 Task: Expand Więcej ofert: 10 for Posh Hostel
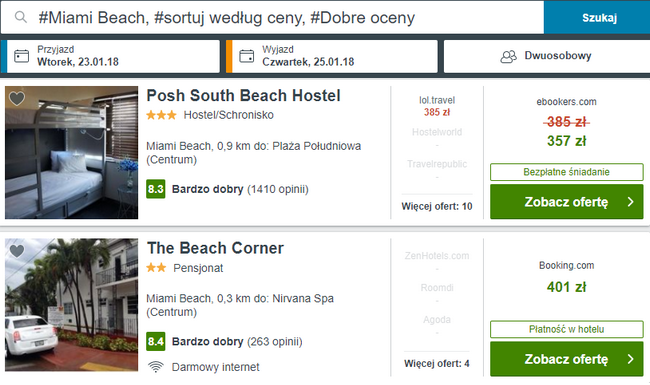437,206
